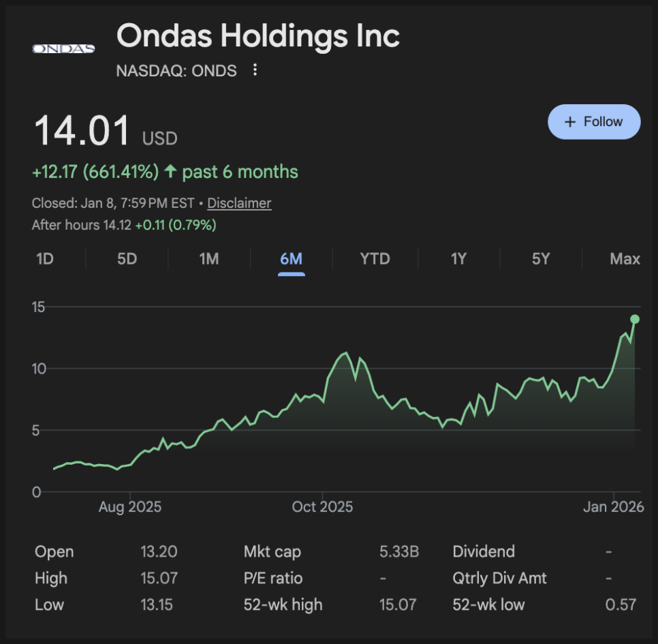Switch to the 1M chart range

[209, 259]
